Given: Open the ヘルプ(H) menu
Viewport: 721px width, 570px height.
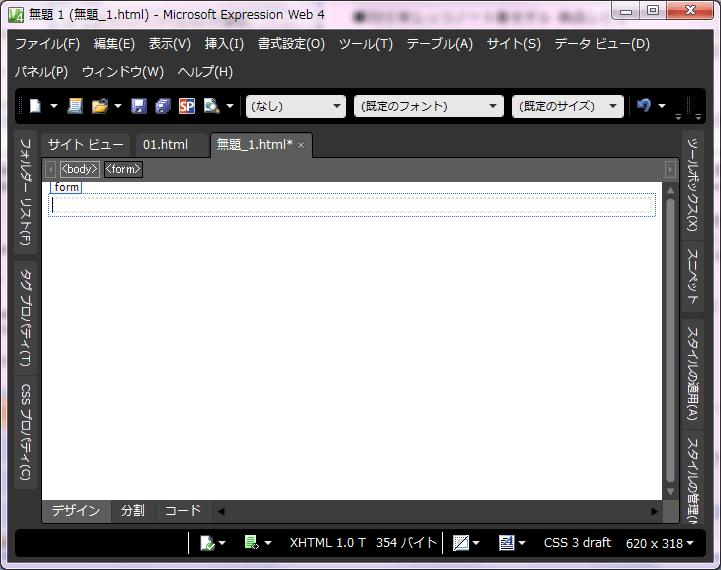Looking at the screenshot, I should point(205,72).
